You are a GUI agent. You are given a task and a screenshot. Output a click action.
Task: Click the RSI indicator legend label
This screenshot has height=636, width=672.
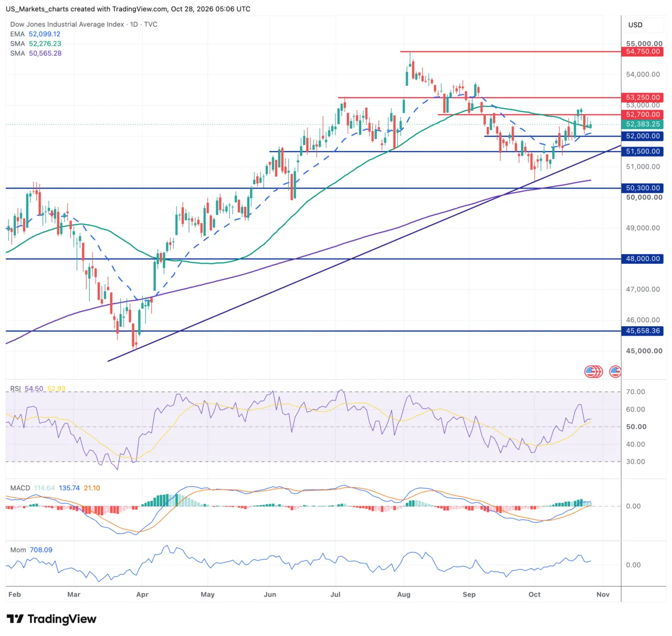[15, 389]
